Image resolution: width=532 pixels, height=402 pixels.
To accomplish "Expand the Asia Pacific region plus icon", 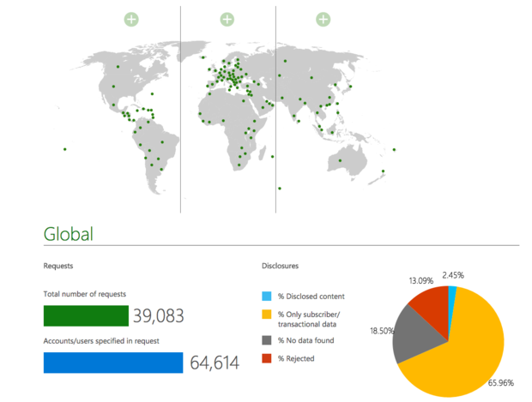I will [x=323, y=20].
